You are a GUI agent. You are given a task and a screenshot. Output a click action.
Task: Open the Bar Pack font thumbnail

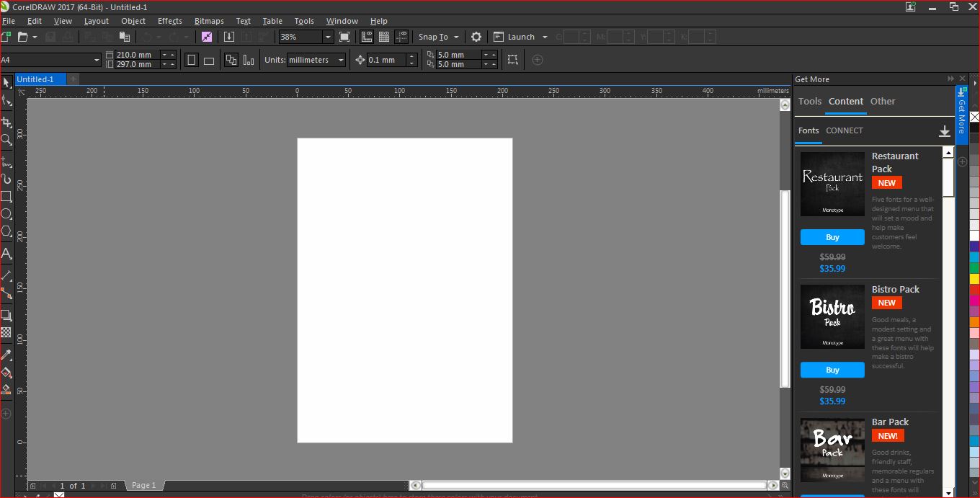click(832, 450)
